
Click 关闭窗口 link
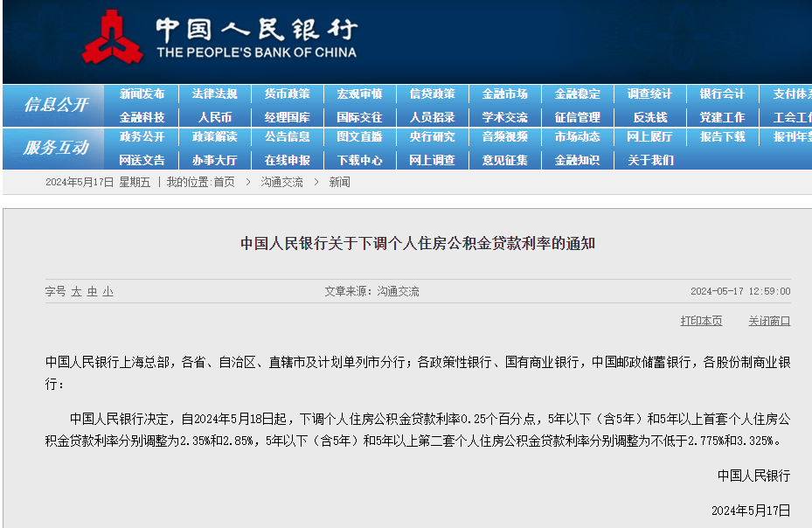pyautogui.click(x=769, y=321)
